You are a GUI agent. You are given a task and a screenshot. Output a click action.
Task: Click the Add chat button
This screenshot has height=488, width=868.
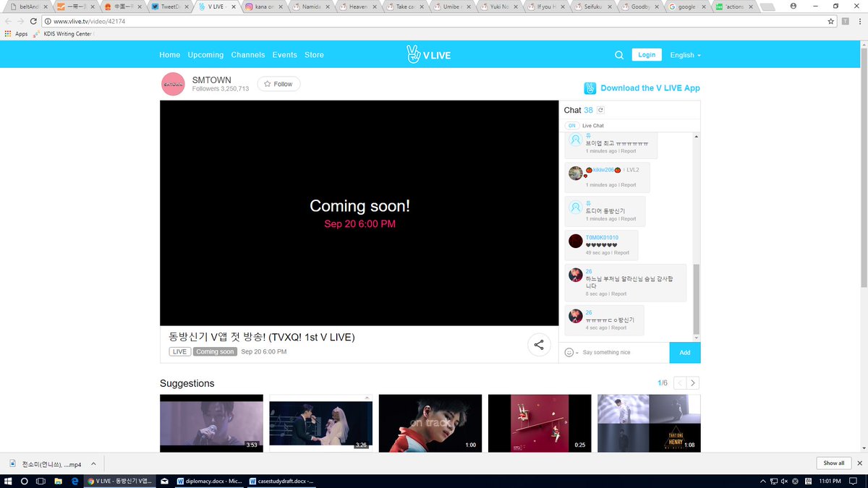pos(685,353)
